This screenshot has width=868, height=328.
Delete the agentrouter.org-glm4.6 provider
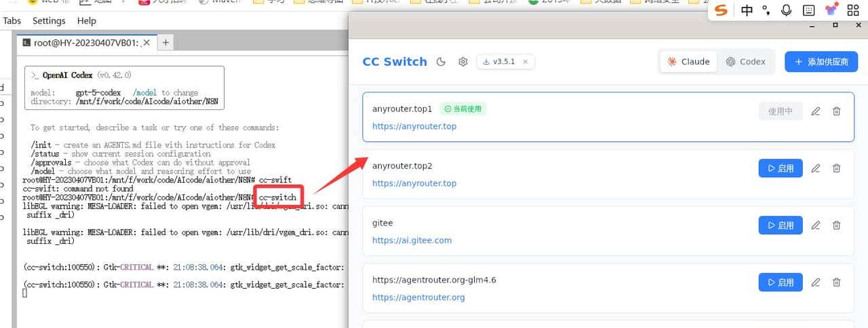point(837,282)
